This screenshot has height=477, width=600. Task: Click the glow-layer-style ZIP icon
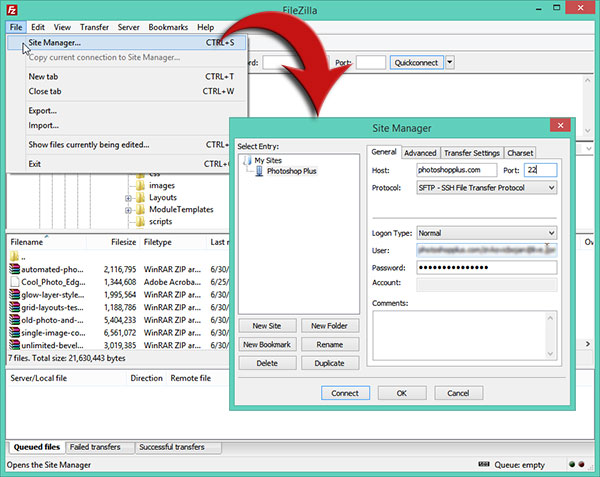coord(14,295)
